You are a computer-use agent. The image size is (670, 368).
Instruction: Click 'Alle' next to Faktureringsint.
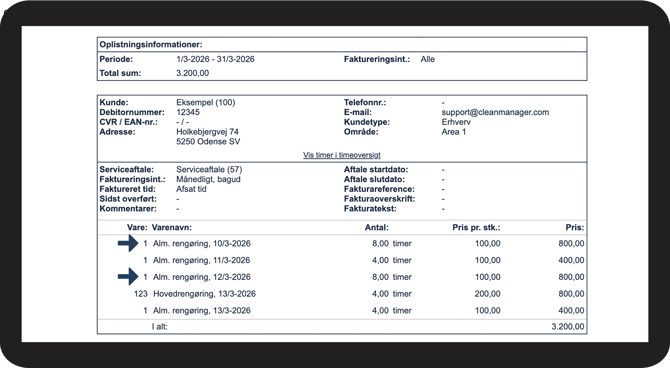(427, 59)
